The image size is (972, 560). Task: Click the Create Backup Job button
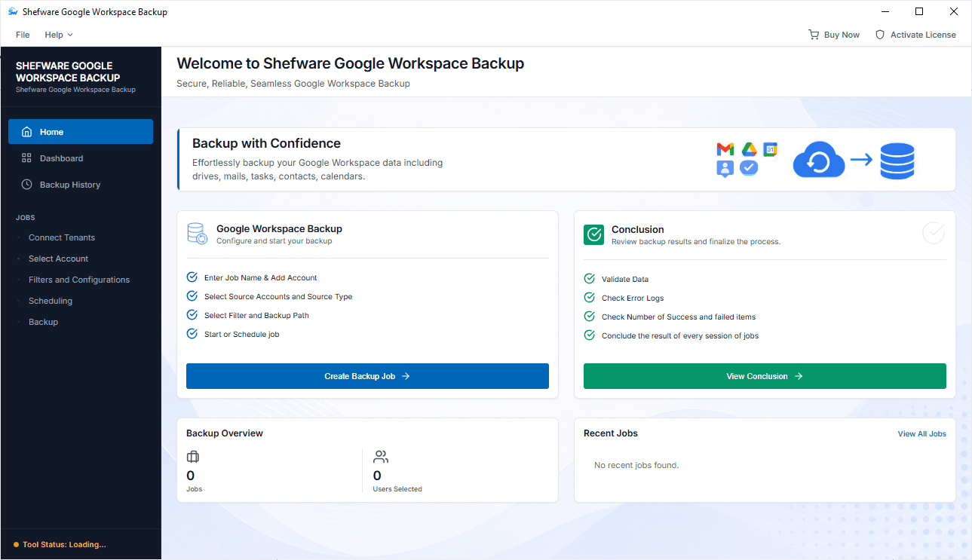coord(367,376)
